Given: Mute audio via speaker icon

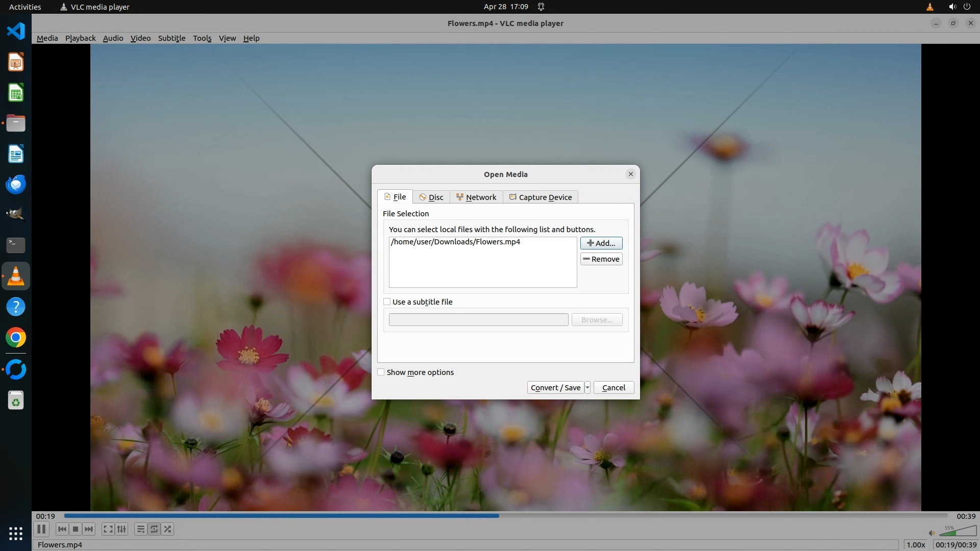Looking at the screenshot, I should click(932, 533).
